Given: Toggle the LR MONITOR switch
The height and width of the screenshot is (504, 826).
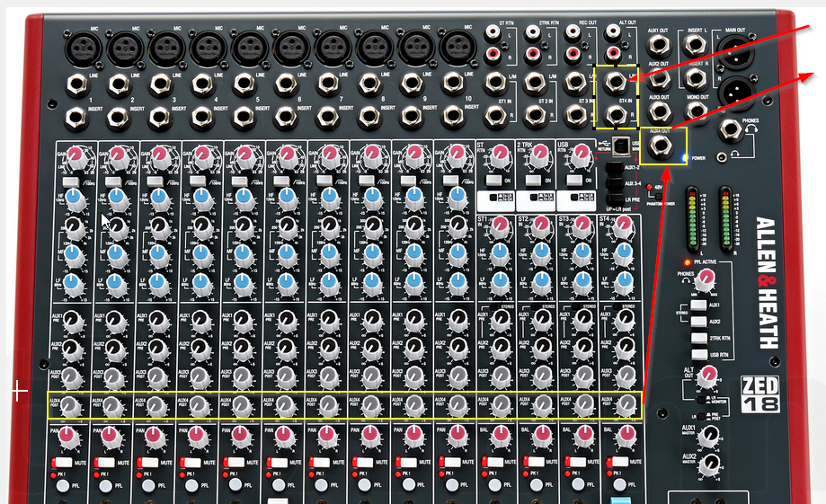Looking at the screenshot, I should (702, 400).
